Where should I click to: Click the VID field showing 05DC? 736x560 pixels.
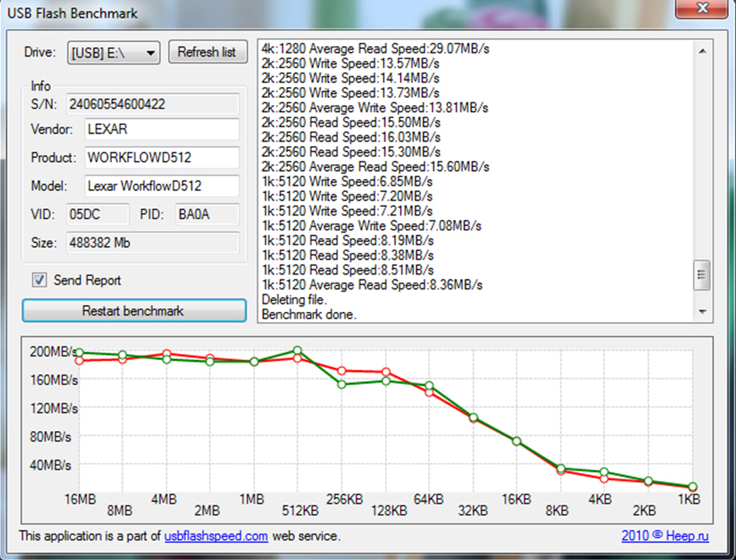[96, 213]
